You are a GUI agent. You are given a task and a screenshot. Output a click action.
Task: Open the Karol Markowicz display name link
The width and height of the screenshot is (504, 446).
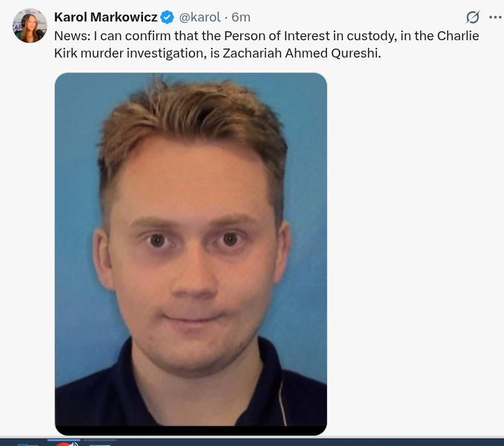[106, 17]
